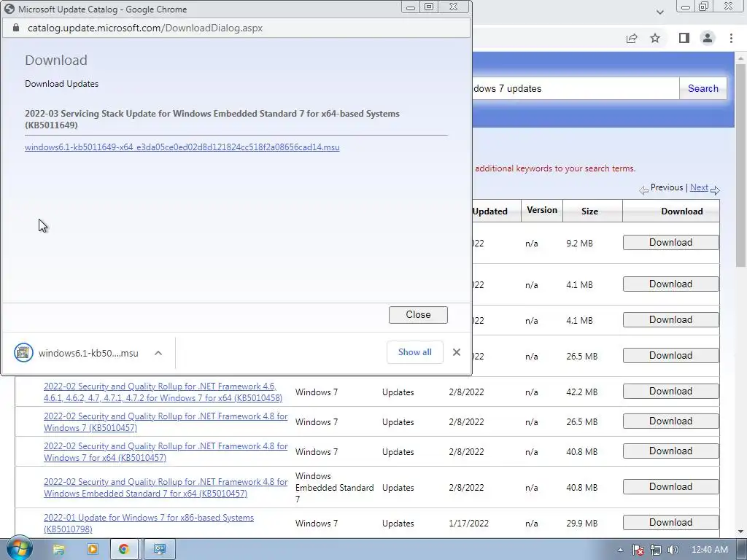Open File Explorer from taskbar
Screen dimensions: 747x560
(x=58, y=550)
